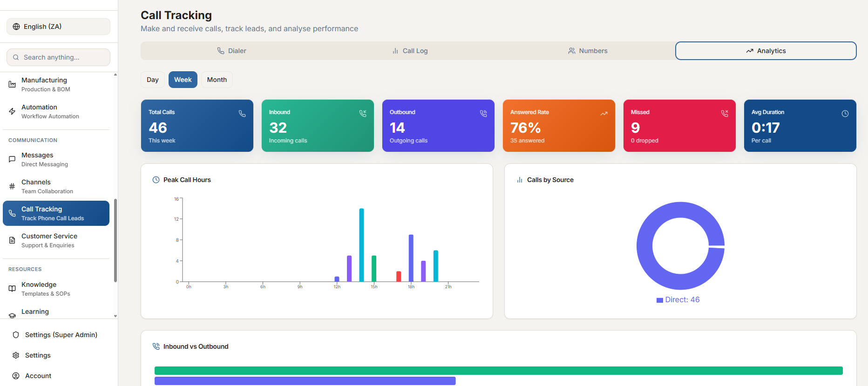868x386 pixels.
Task: Click the Direct: 46 legend swatch
Action: point(660,300)
